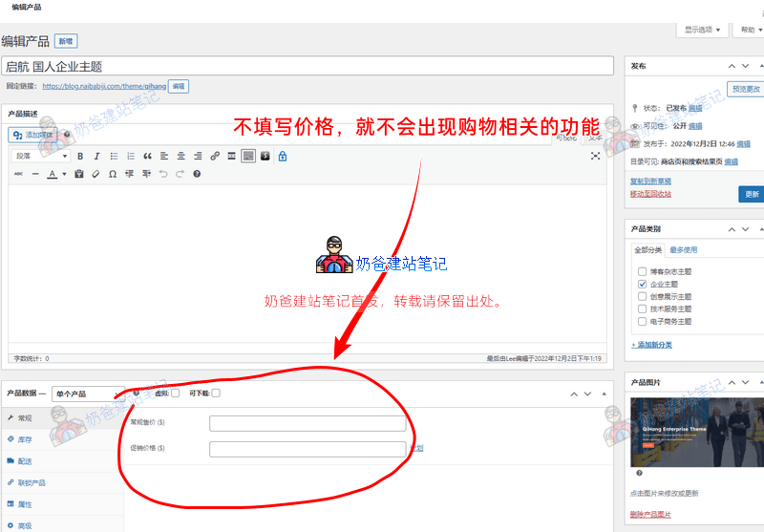Check the 博客杂志主题 category
The height and width of the screenshot is (532, 764).
pos(642,271)
